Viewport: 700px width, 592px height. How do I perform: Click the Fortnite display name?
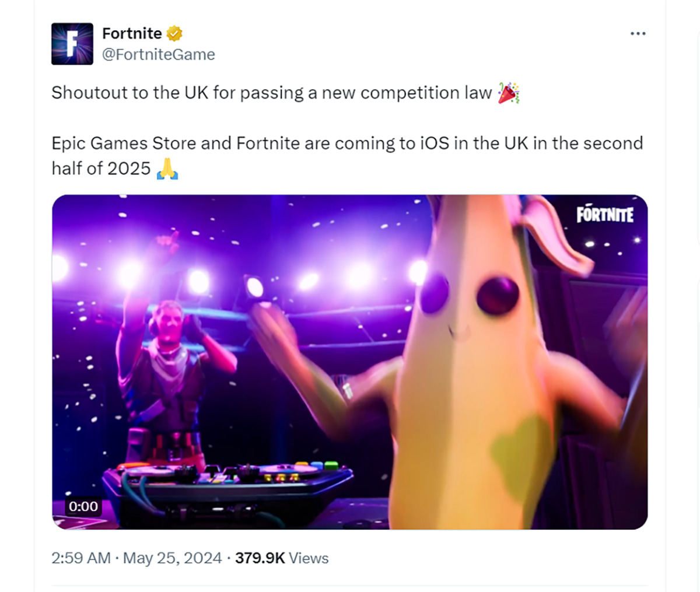tap(132, 34)
